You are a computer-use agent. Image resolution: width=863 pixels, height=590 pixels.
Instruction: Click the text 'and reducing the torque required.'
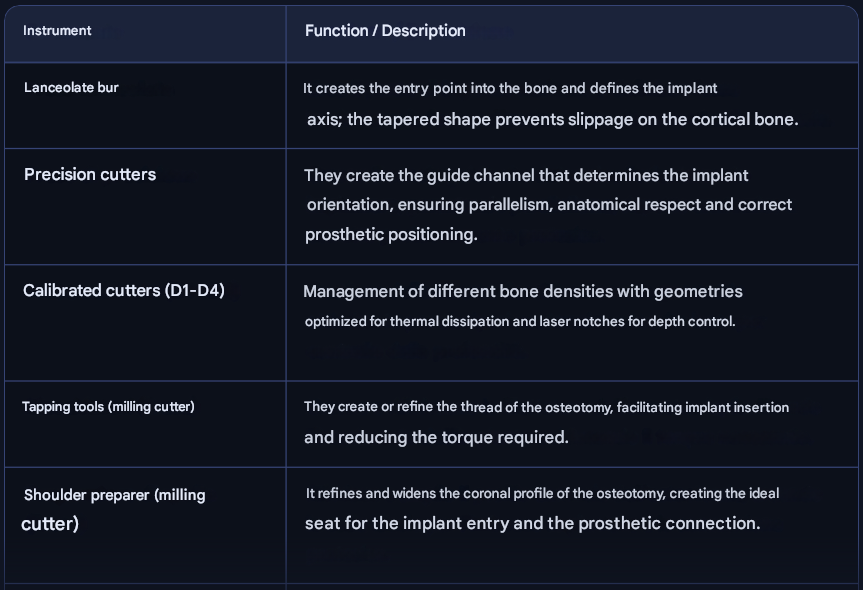pyautogui.click(x=436, y=437)
